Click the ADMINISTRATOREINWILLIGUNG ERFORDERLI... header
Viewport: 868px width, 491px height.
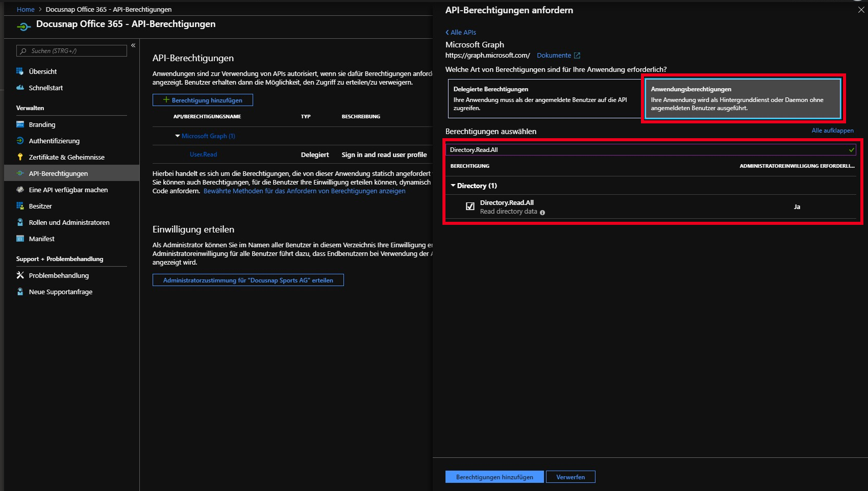797,166
